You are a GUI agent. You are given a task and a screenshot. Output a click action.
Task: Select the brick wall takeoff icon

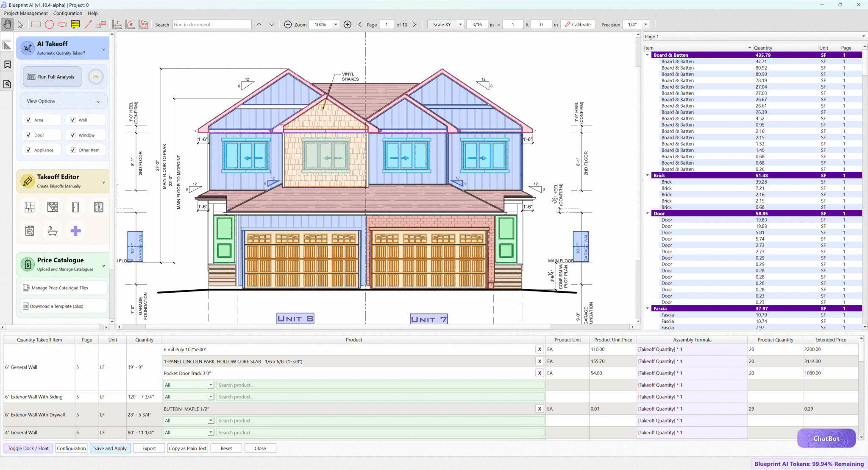pyautogui.click(x=53, y=207)
